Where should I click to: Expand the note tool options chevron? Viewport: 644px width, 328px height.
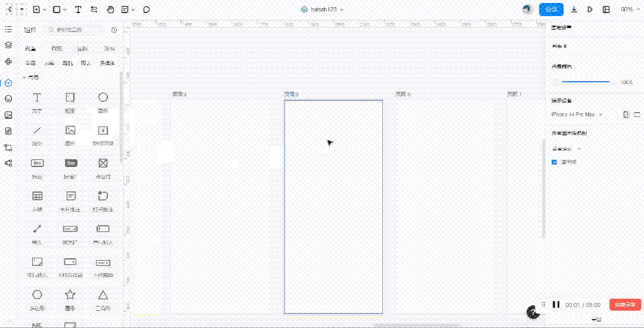point(133,10)
